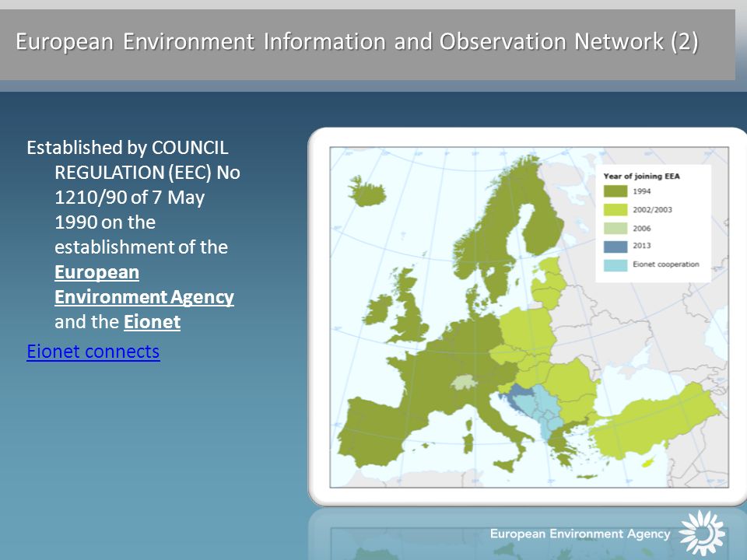Screen dimensions: 747x560
Task: Click Cyprus on the EEA map
Action: [648, 461]
